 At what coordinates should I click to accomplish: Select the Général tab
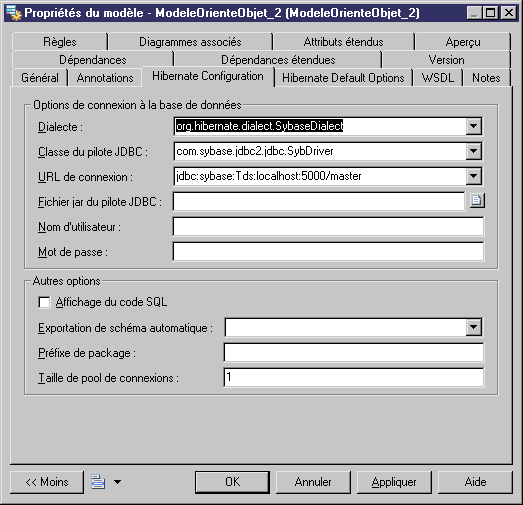pos(40,78)
